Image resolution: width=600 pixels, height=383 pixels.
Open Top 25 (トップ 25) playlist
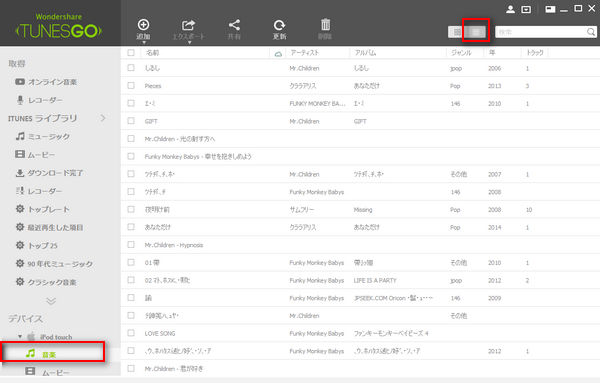37,245
